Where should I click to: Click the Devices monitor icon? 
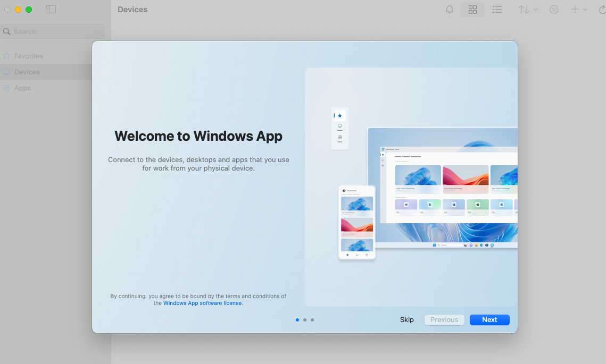(x=6, y=72)
